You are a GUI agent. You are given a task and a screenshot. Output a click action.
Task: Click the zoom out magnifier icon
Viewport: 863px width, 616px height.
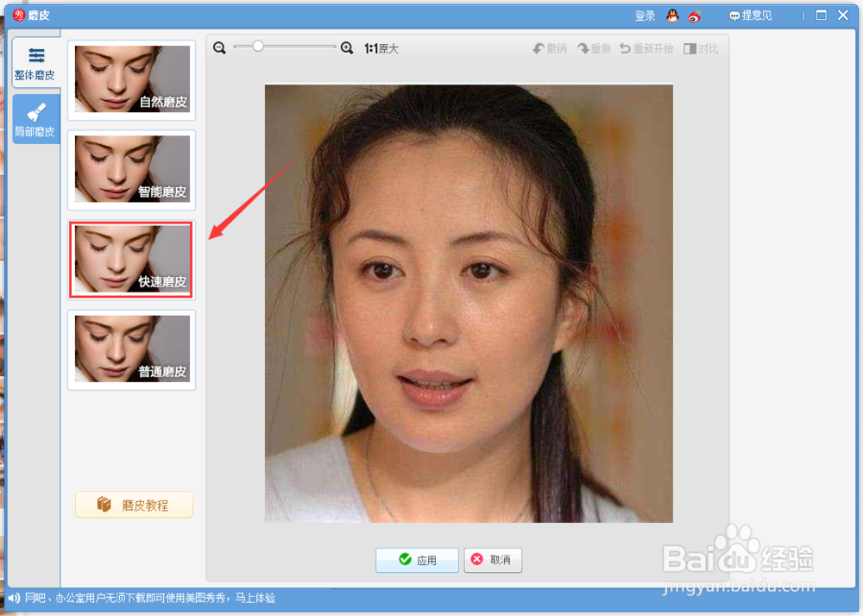click(x=219, y=47)
